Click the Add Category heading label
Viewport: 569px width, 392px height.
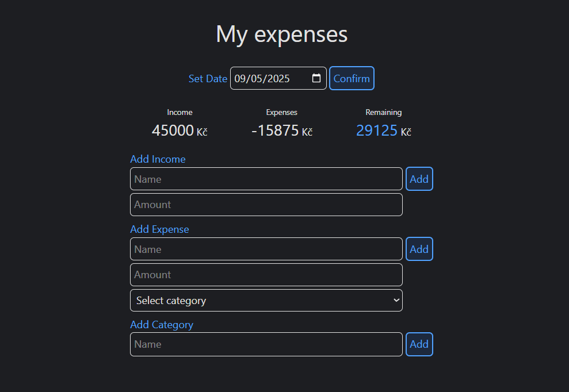coord(162,325)
